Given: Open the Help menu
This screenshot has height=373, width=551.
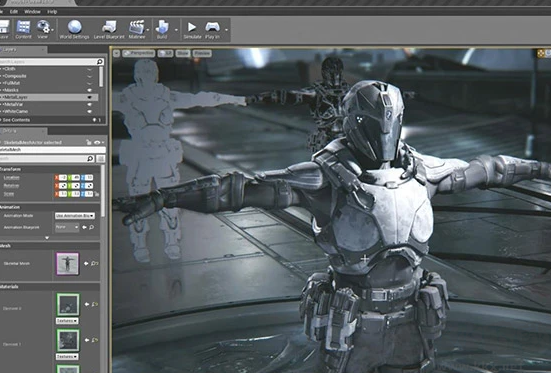Looking at the screenshot, I should (52, 12).
